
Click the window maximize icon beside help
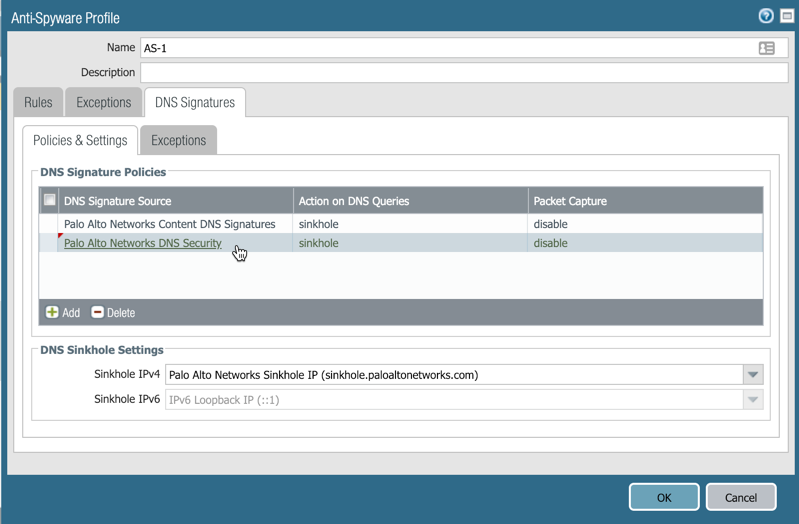pyautogui.click(x=787, y=16)
